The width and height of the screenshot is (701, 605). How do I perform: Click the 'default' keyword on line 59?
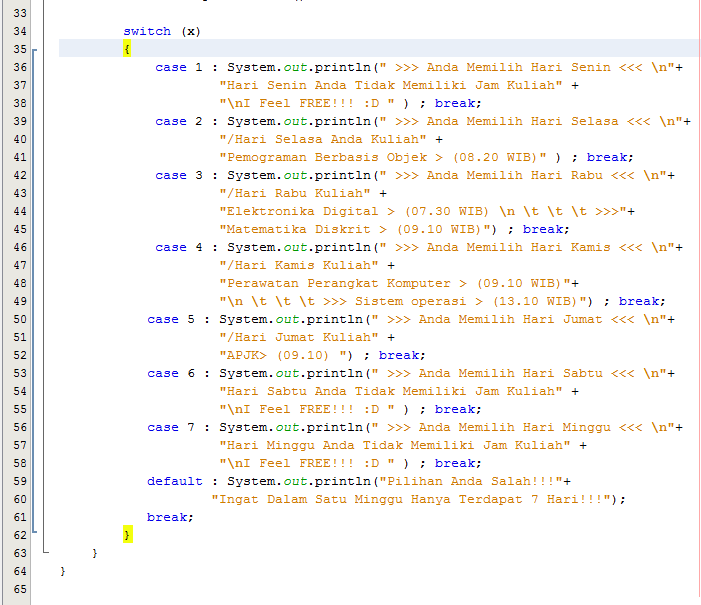[175, 482]
